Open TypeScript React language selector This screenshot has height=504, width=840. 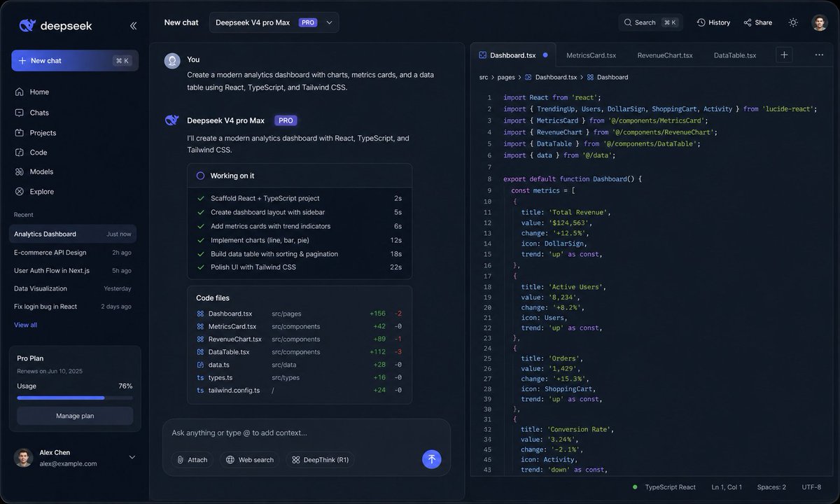tap(670, 486)
